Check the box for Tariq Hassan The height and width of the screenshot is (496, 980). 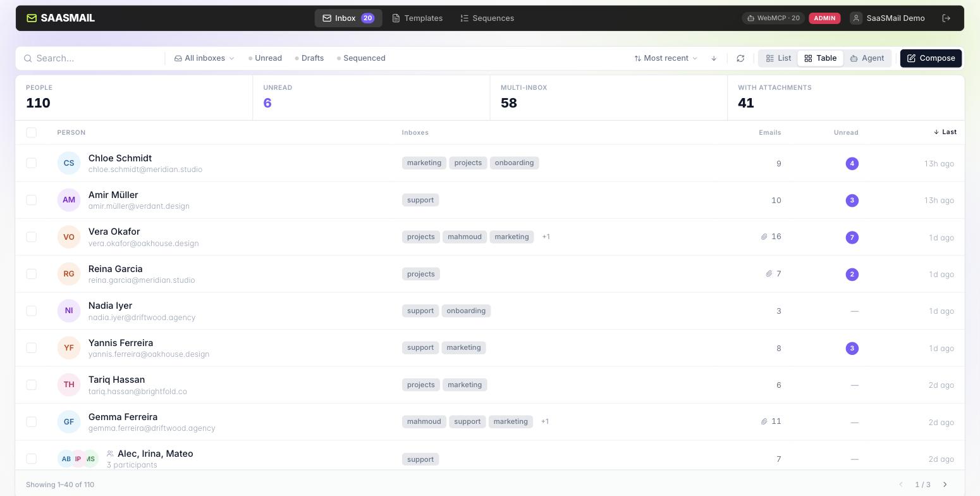31,385
